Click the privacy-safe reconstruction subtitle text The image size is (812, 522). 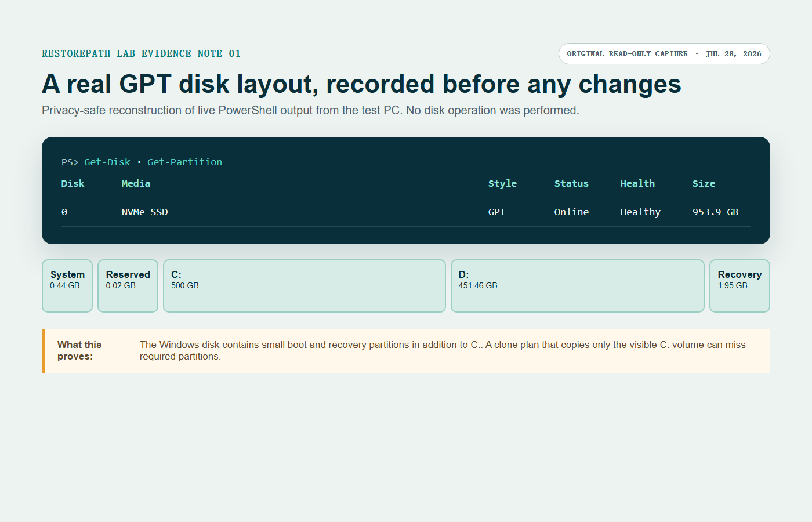[x=310, y=110]
